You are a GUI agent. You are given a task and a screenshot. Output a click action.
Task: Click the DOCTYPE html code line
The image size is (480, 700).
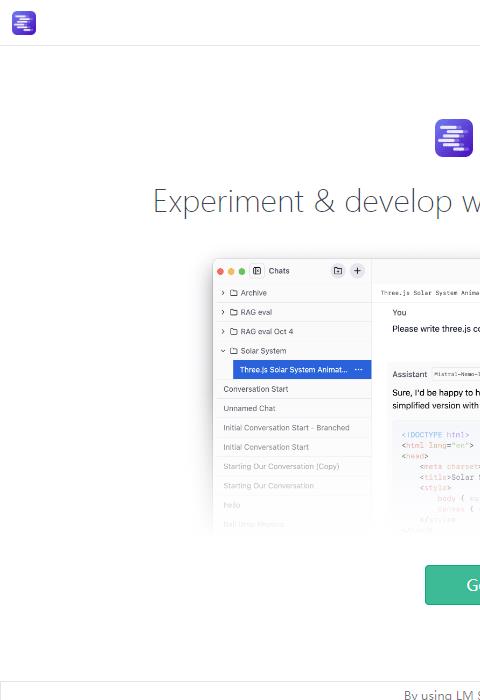435,434
